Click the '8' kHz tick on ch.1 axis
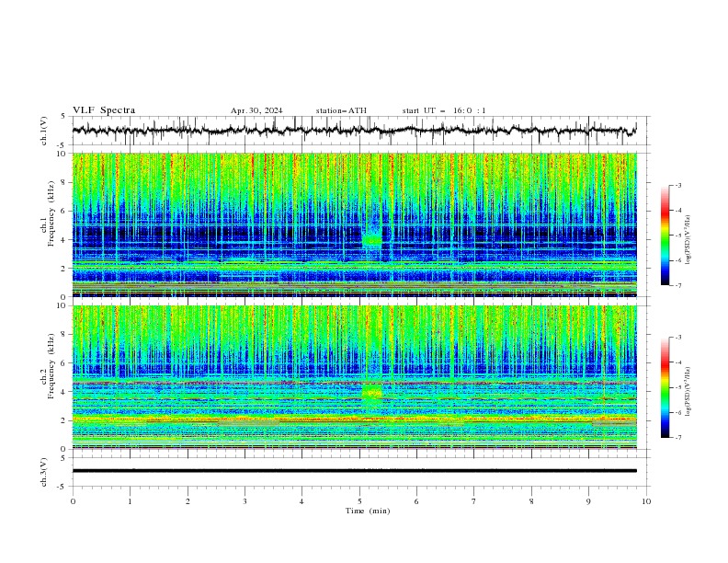The image size is (728, 563). 64,182
